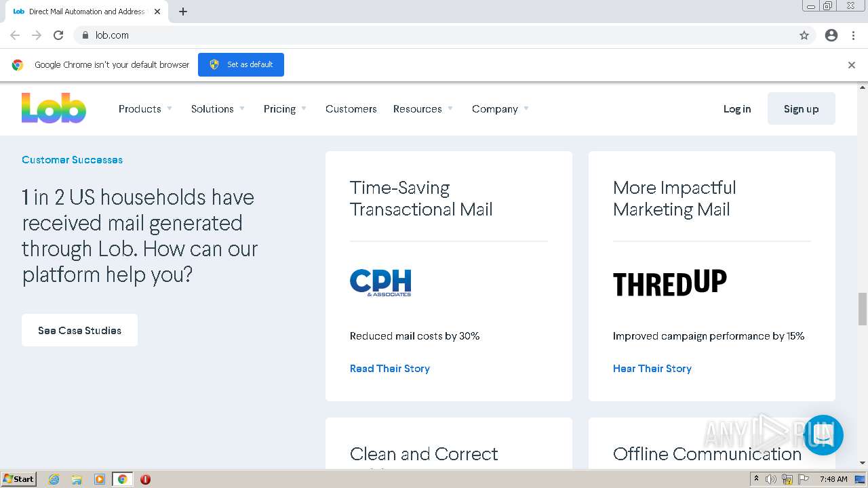Open the Windows Start menu
The image size is (868, 488).
19,479
